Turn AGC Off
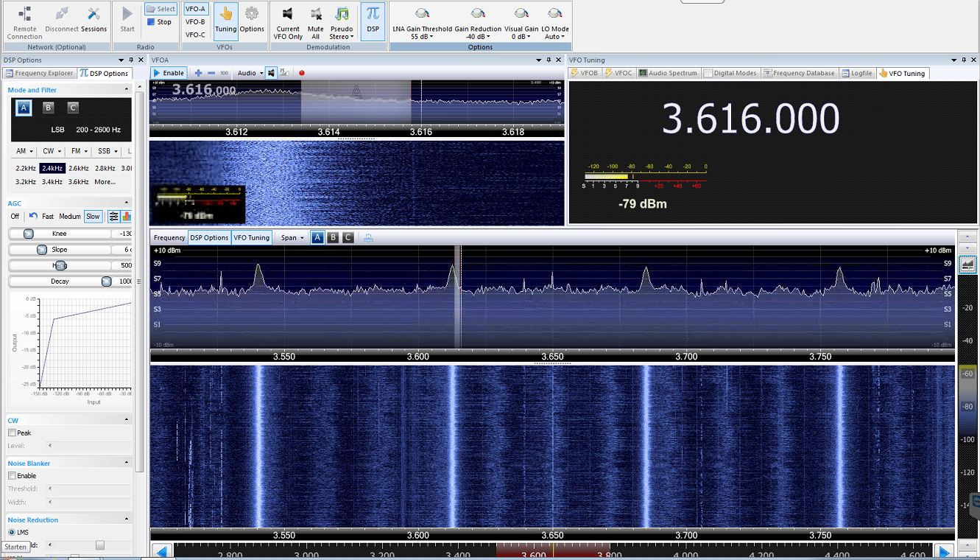This screenshot has width=980, height=560. (15, 217)
